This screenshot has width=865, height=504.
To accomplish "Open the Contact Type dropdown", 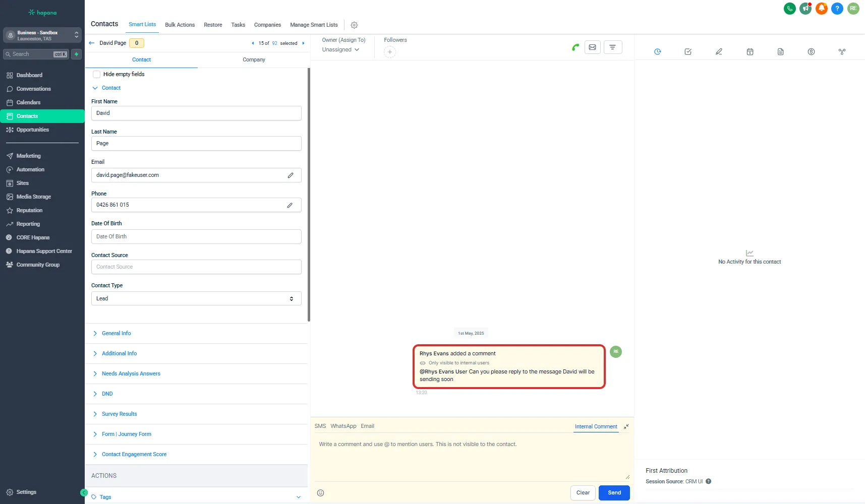I will (x=196, y=298).
